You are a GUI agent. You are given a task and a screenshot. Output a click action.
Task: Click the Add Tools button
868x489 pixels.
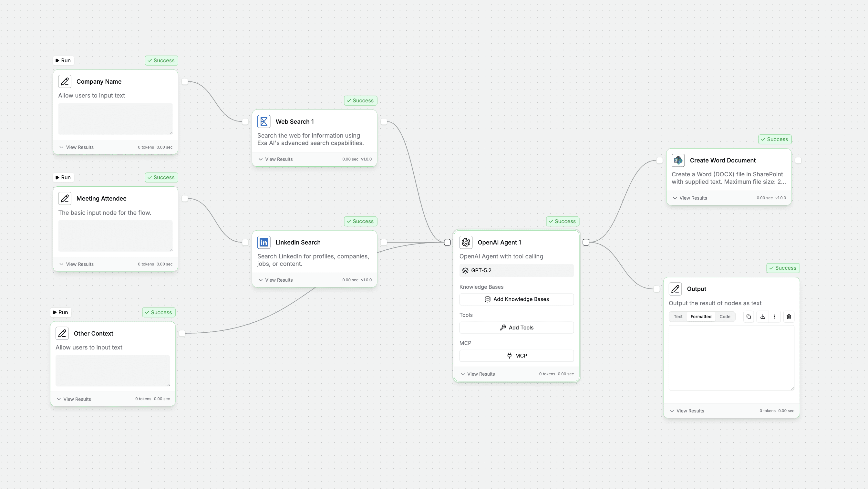click(x=516, y=327)
